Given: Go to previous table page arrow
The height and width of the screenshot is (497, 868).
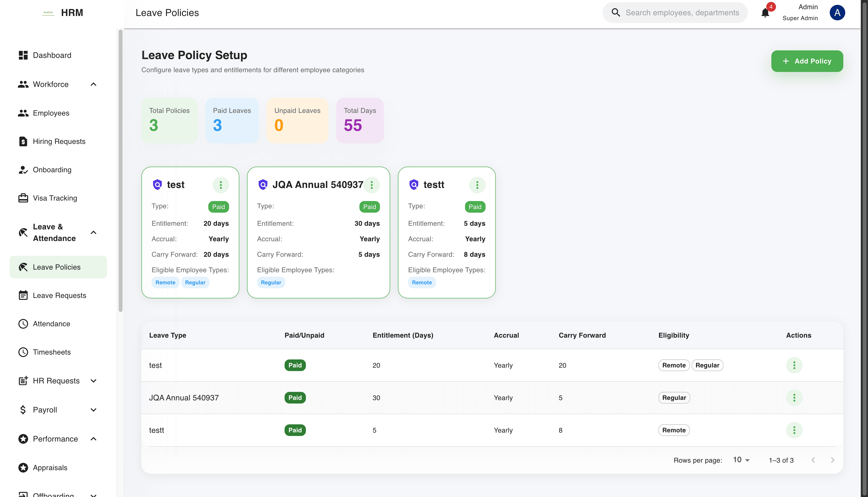Looking at the screenshot, I should point(813,460).
